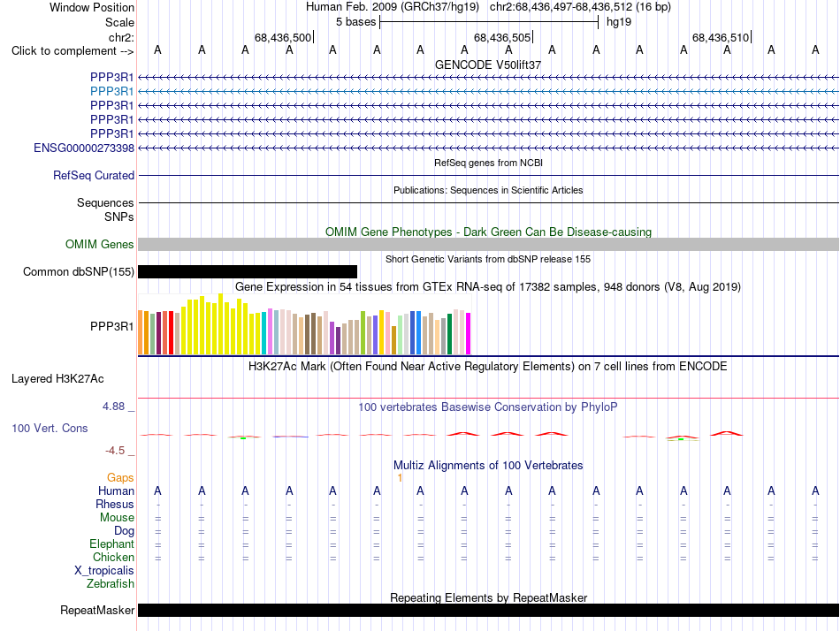Image resolution: width=840 pixels, height=631 pixels.
Task: Click the tallest yellow GTEx expression bar
Action: (x=221, y=323)
